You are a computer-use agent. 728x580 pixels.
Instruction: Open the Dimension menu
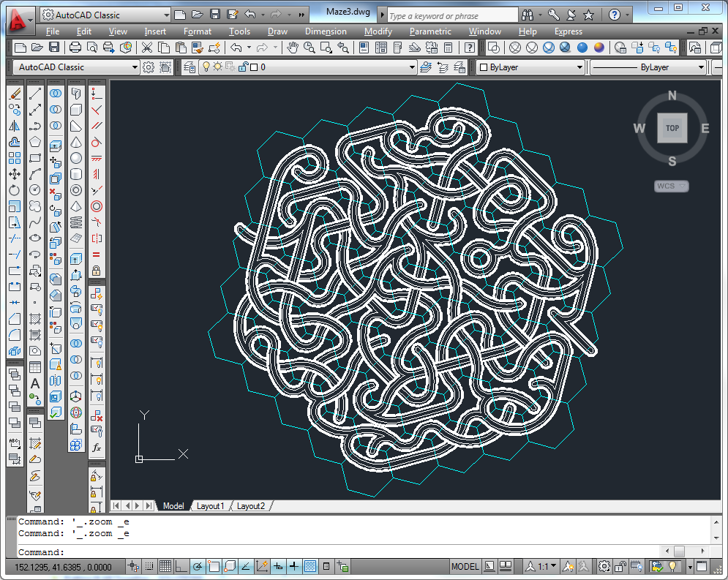[x=326, y=31]
